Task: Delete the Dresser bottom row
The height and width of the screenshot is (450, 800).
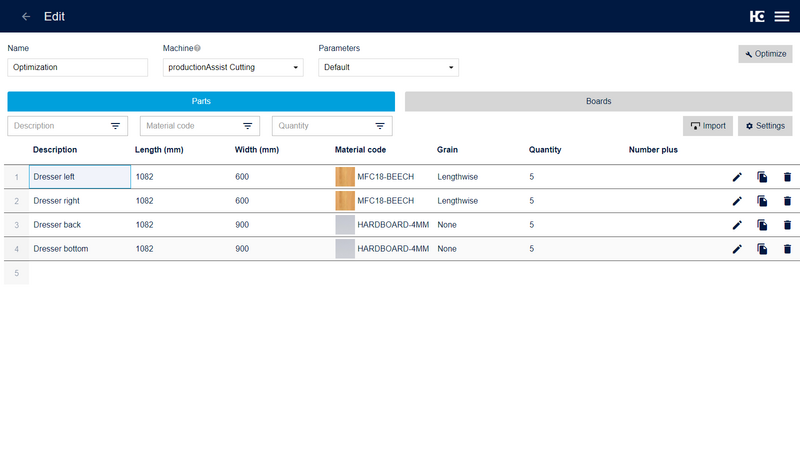Action: pyautogui.click(x=787, y=249)
